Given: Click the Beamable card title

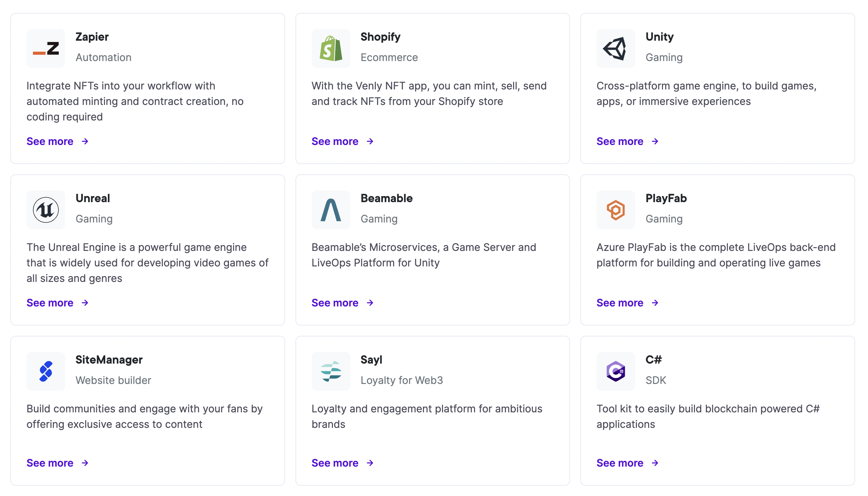Looking at the screenshot, I should (x=387, y=198).
